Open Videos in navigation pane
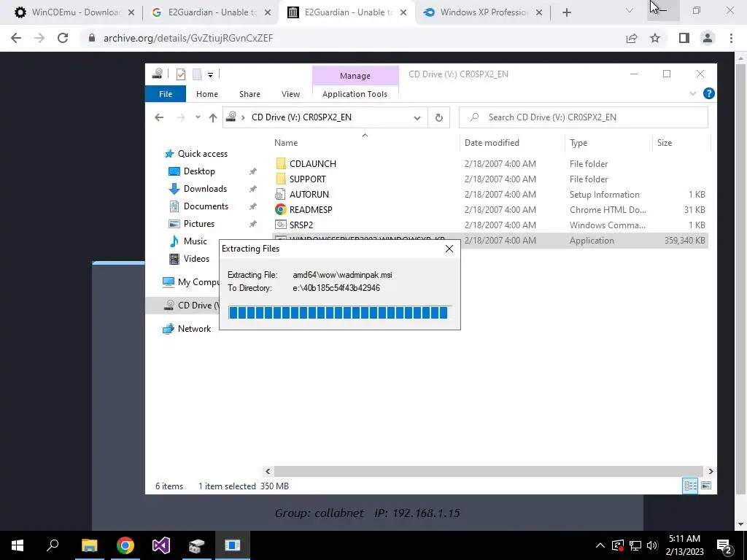The height and width of the screenshot is (560, 747). click(196, 259)
